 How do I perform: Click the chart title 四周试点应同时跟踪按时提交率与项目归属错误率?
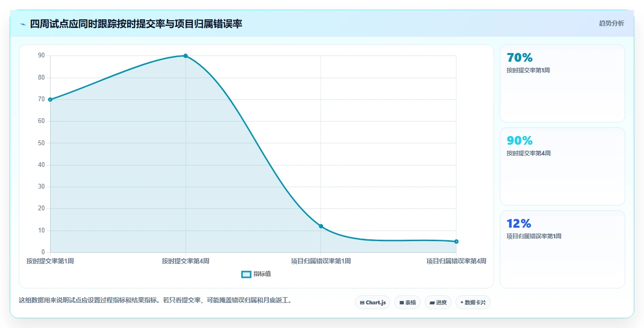[x=136, y=24]
